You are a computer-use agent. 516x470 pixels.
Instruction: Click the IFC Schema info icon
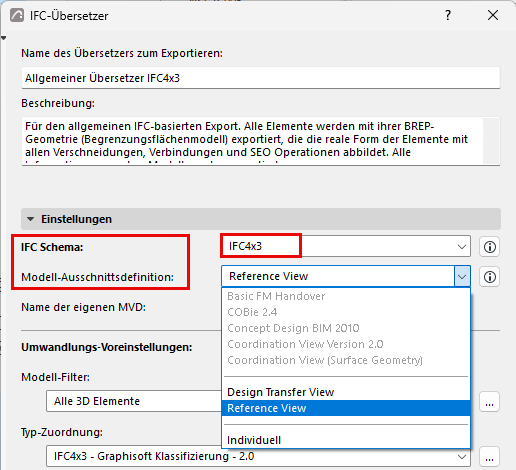click(489, 247)
